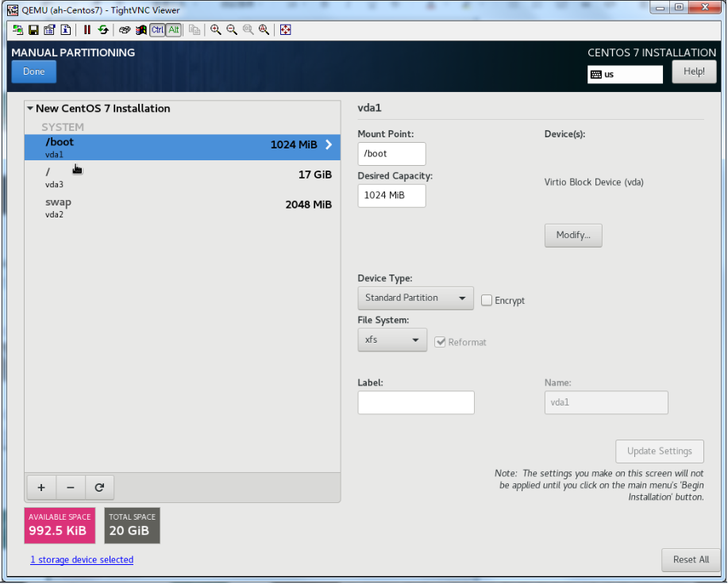Collapse the New CentOS 7 Installation tree

(x=30, y=109)
